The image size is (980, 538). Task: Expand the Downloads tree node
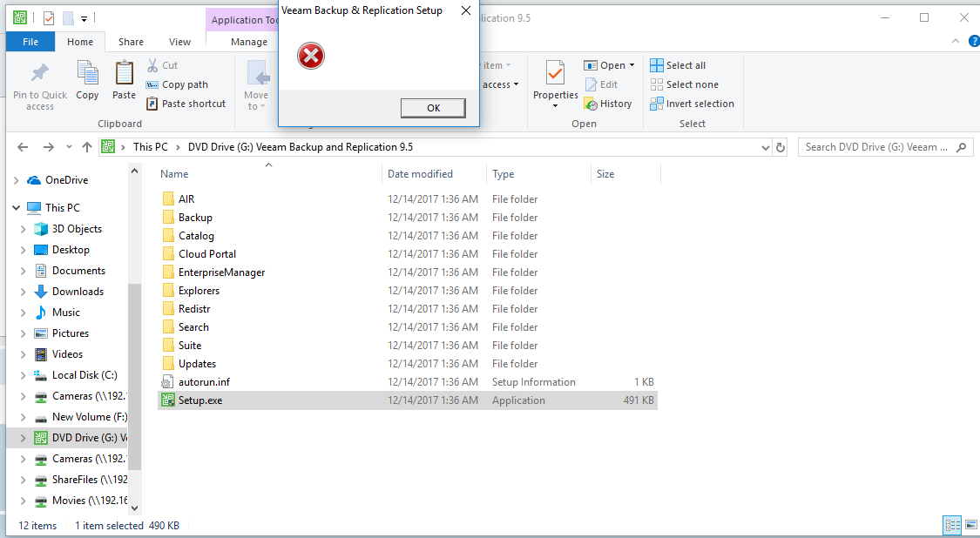tap(24, 292)
